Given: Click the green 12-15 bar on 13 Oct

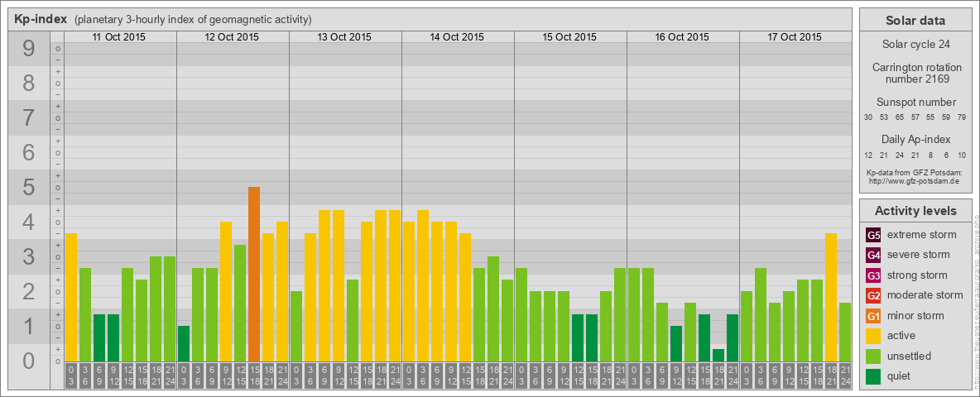Looking at the screenshot, I should click(x=353, y=320).
